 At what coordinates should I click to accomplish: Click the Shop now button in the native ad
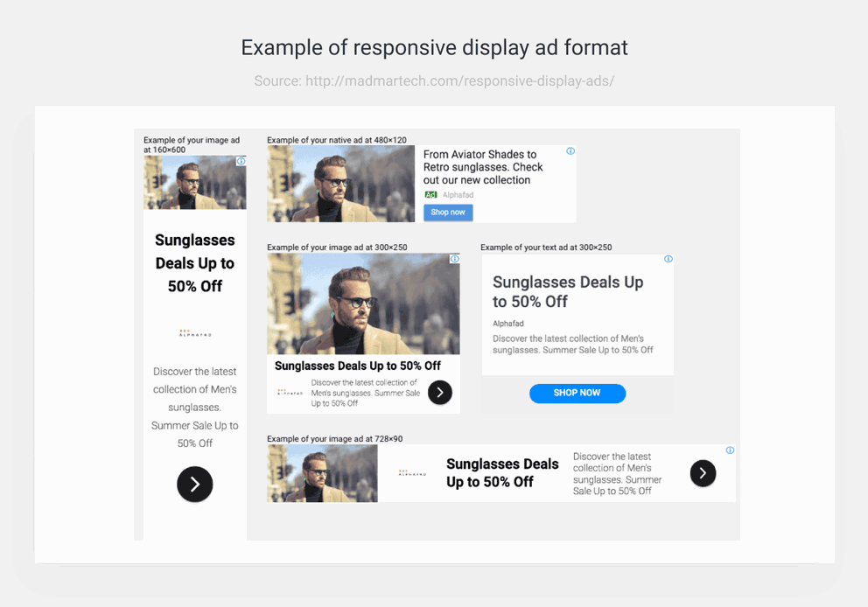tap(448, 212)
